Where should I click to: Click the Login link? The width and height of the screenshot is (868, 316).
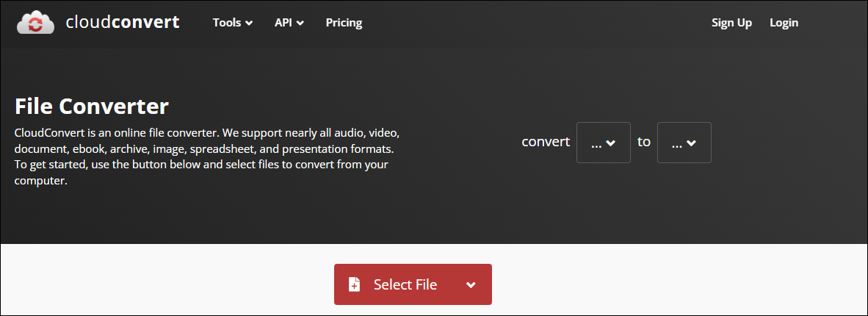(x=784, y=23)
